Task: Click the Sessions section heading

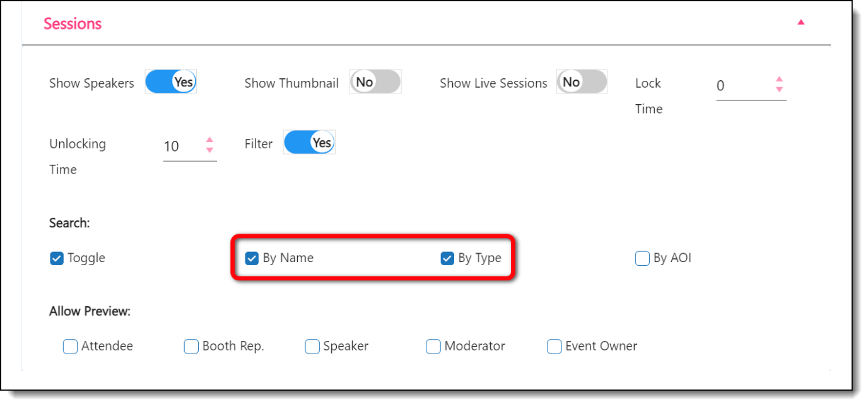Action: (73, 23)
